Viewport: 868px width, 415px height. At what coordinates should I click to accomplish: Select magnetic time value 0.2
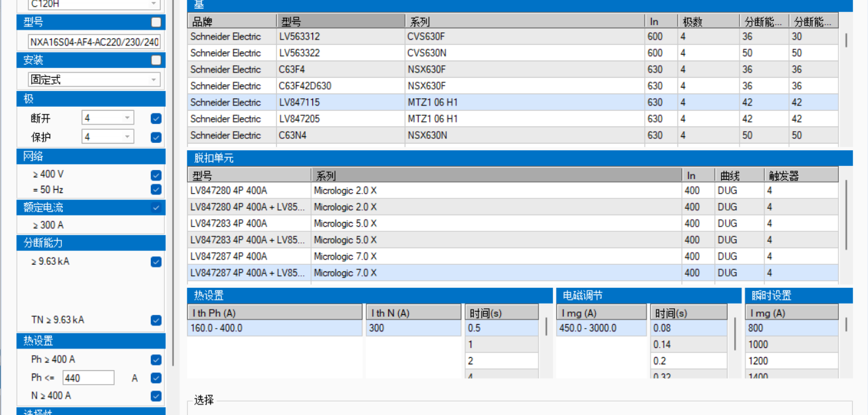[x=689, y=361]
